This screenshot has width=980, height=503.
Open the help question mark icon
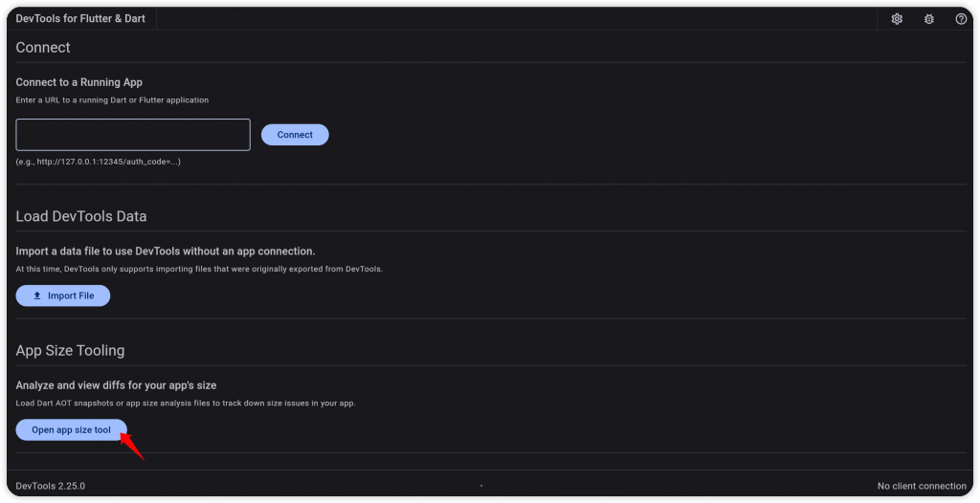tap(961, 19)
